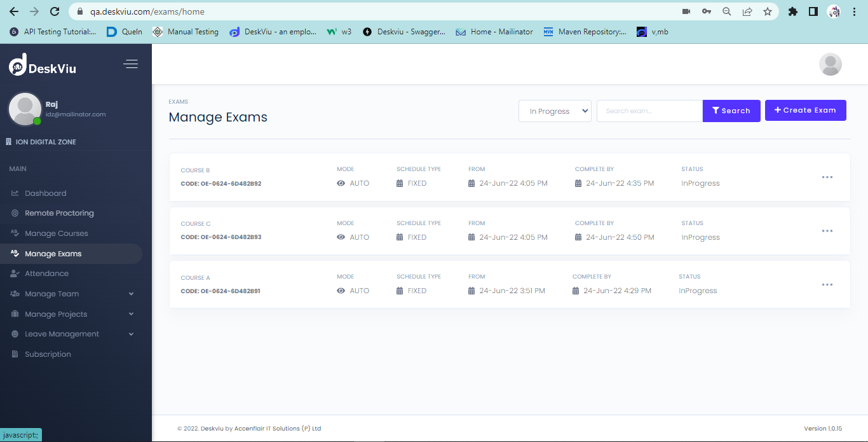Open Chrome three-dot menu

coord(855,11)
